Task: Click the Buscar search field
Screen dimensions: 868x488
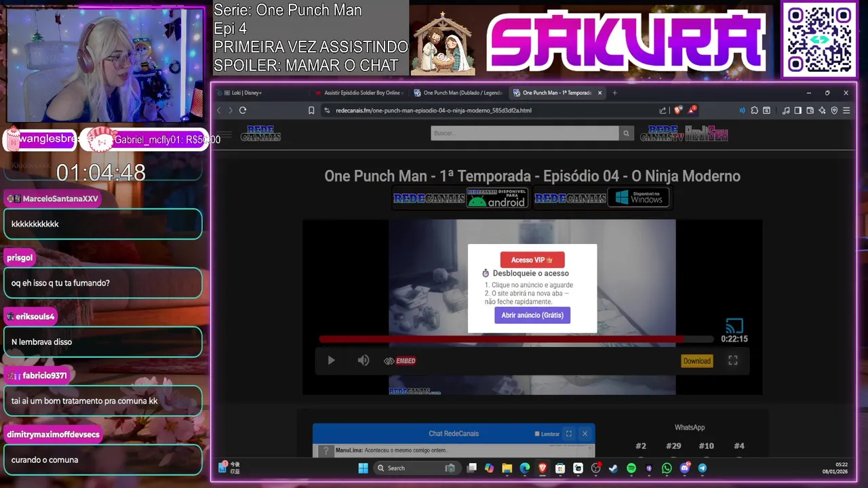Action: pos(525,134)
